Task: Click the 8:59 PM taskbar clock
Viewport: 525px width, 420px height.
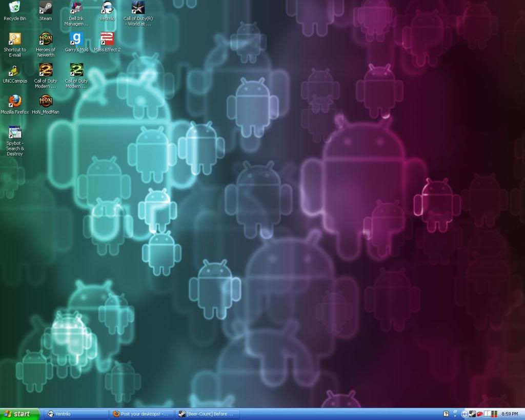Action: tap(510, 414)
